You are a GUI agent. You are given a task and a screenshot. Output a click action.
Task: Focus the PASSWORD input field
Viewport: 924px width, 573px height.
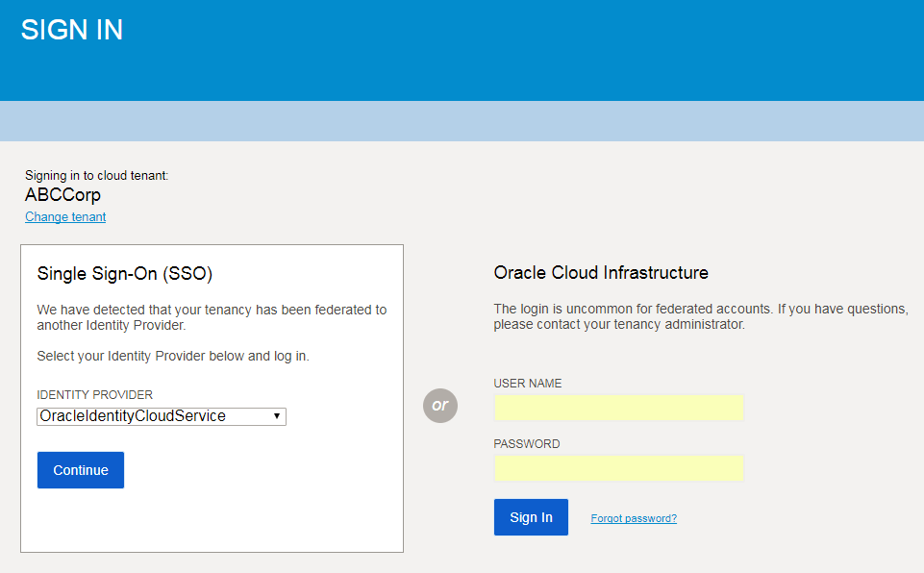coord(618,468)
